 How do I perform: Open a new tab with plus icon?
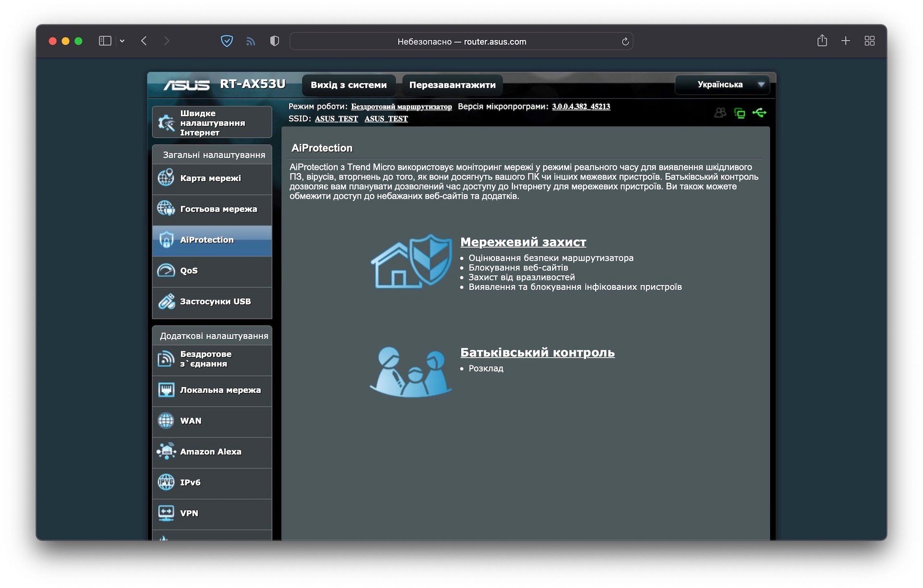coord(846,41)
